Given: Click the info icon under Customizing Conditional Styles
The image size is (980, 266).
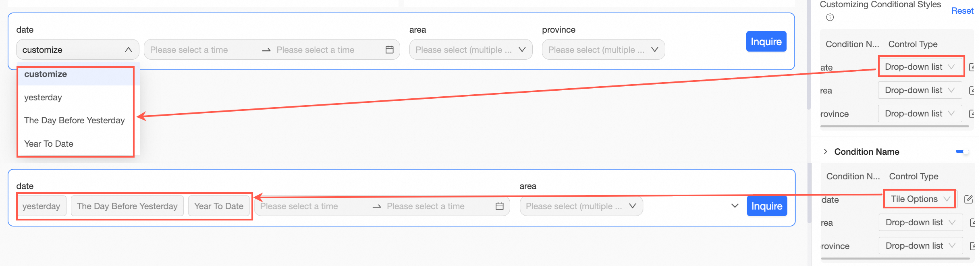Looking at the screenshot, I should point(830,17).
